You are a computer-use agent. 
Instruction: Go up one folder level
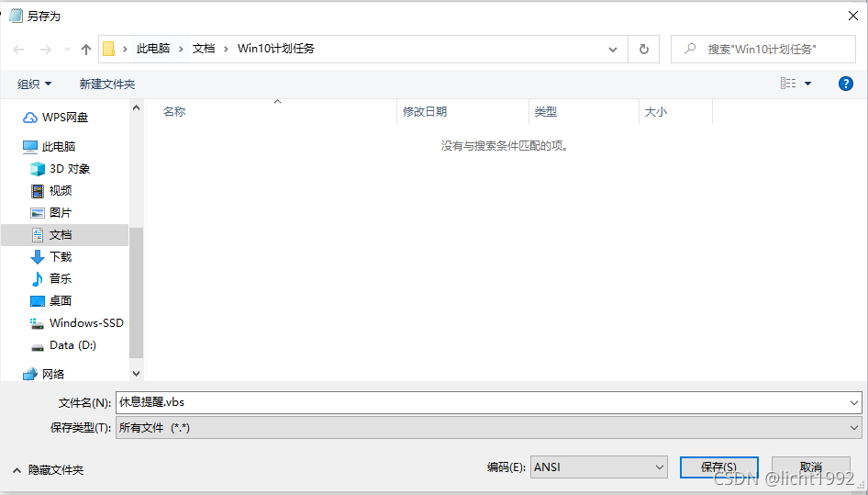coord(86,50)
